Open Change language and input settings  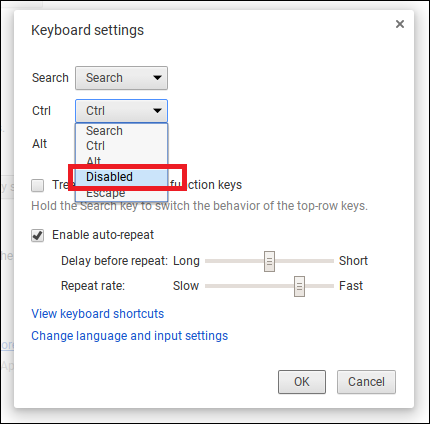pyautogui.click(x=130, y=336)
